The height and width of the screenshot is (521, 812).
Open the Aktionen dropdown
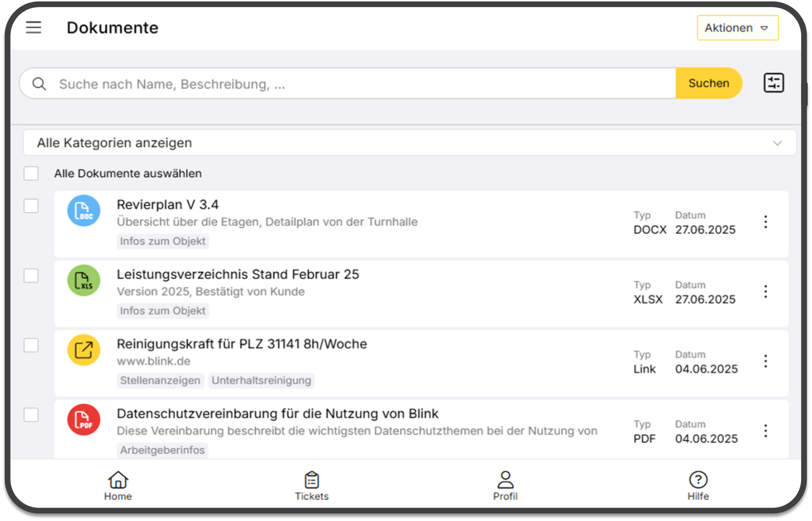pos(737,28)
